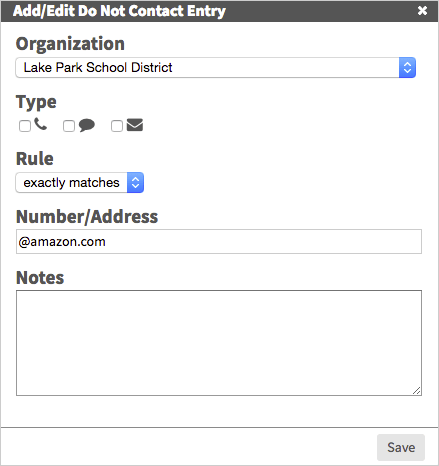Viewport: 439px width, 466px height.
Task: Click the envelope email icon
Action: (x=135, y=125)
